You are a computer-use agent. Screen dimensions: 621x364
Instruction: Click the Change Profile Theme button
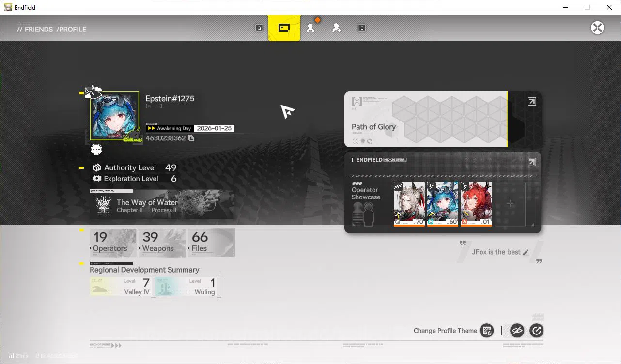(486, 331)
